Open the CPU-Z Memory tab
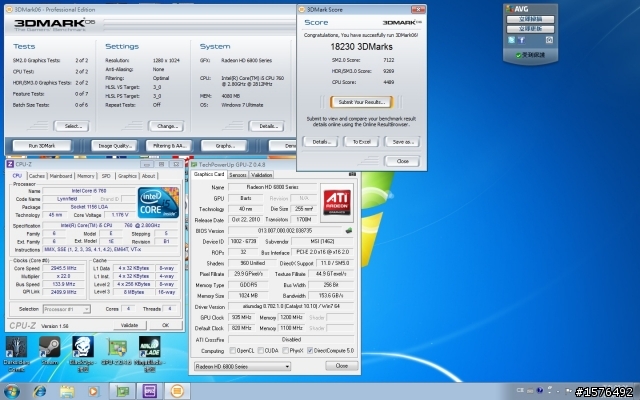The height and width of the screenshot is (400, 640). (x=86, y=176)
